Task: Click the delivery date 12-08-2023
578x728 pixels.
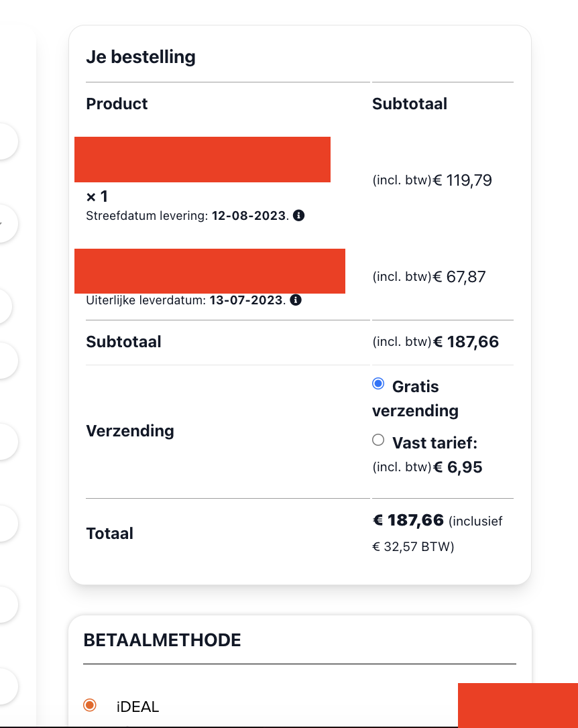Action: tap(249, 216)
